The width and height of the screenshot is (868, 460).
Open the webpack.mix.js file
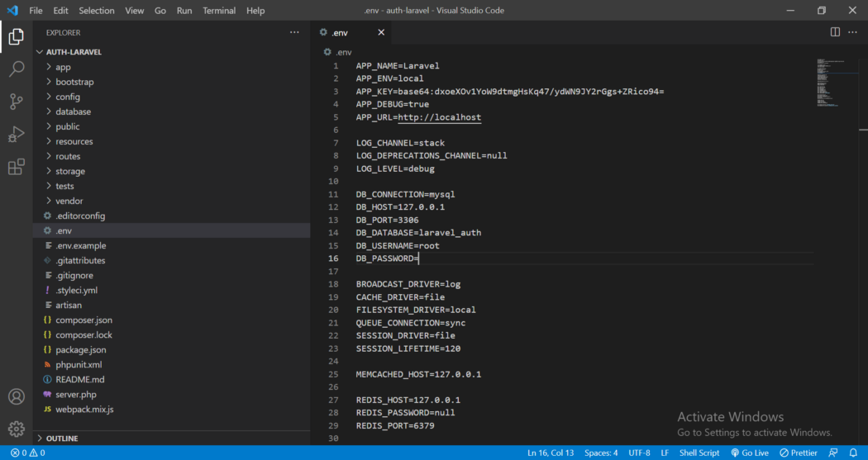[x=172, y=410]
